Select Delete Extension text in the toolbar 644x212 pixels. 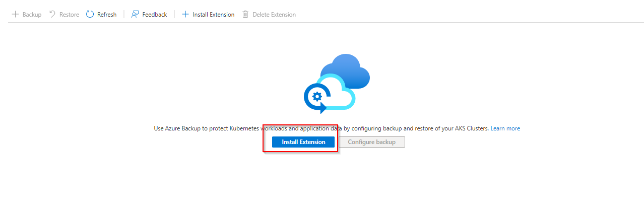[x=274, y=15]
